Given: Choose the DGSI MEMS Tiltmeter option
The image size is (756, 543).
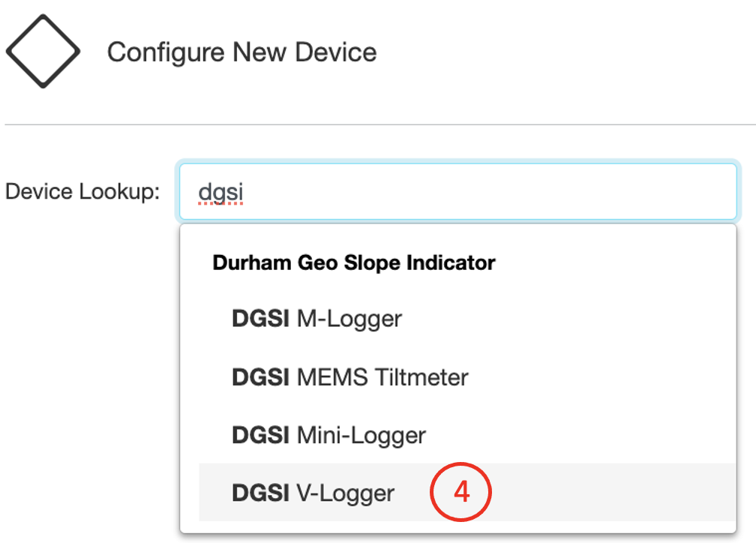Looking at the screenshot, I should [x=467, y=377].
